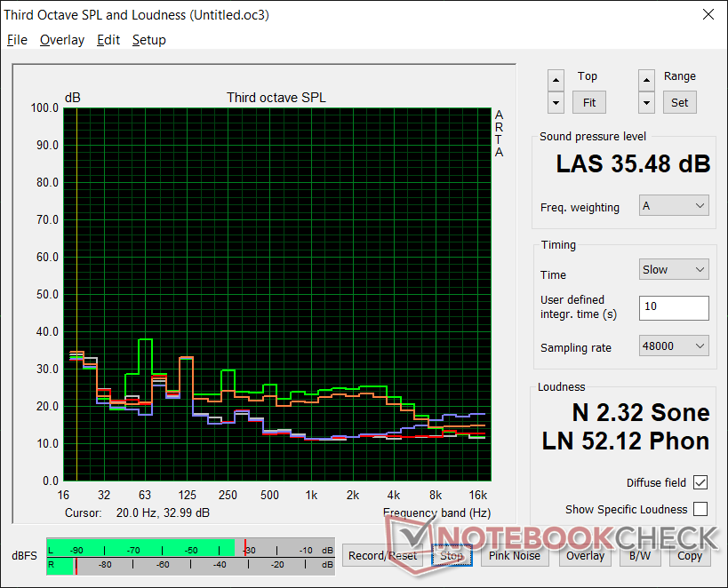The width and height of the screenshot is (728, 588).
Task: Click the Cursor 20.0 Hz, 32.99 dB readout
Action: [x=137, y=513]
